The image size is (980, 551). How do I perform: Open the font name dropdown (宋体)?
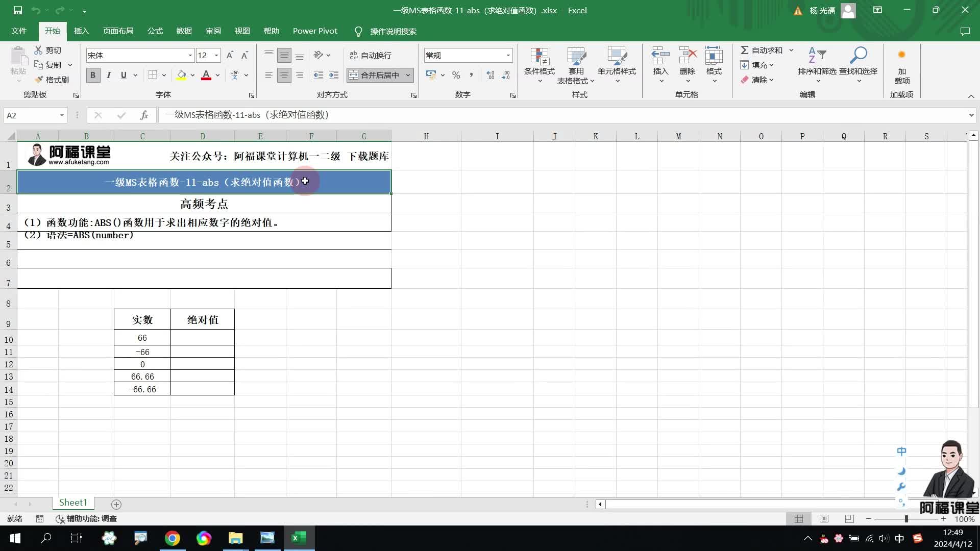[190, 55]
